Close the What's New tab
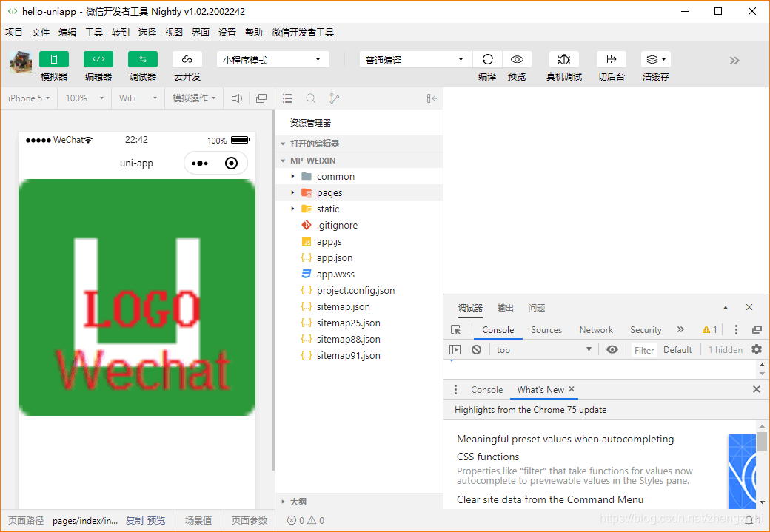This screenshot has width=770, height=532. [x=572, y=388]
